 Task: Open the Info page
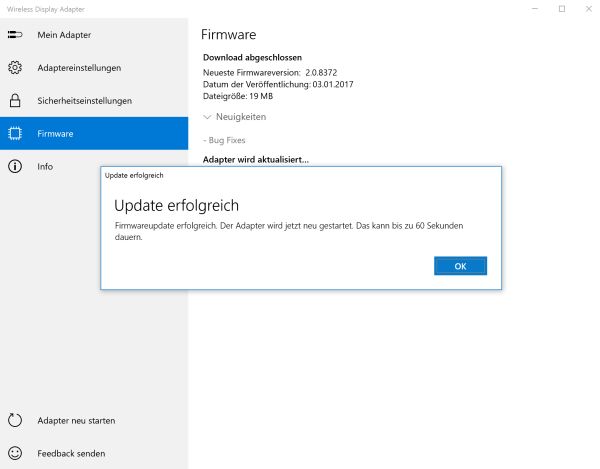(x=94, y=166)
